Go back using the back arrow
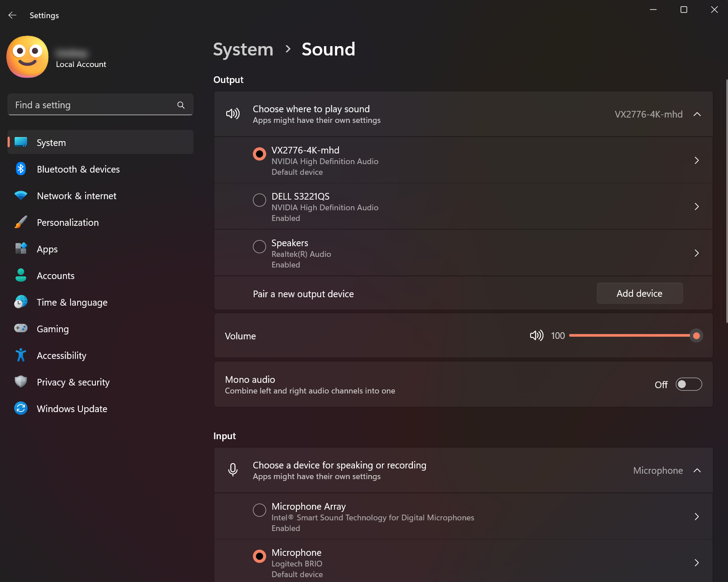 point(12,15)
